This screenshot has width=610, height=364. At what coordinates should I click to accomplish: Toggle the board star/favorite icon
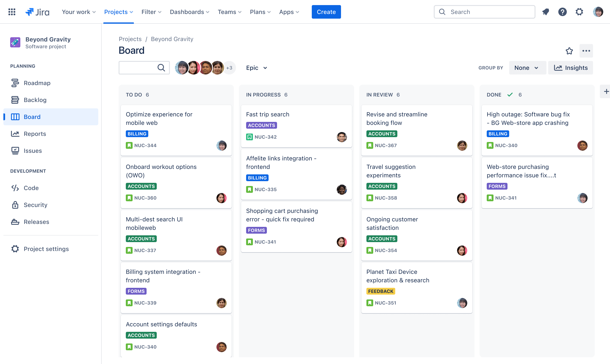point(569,51)
